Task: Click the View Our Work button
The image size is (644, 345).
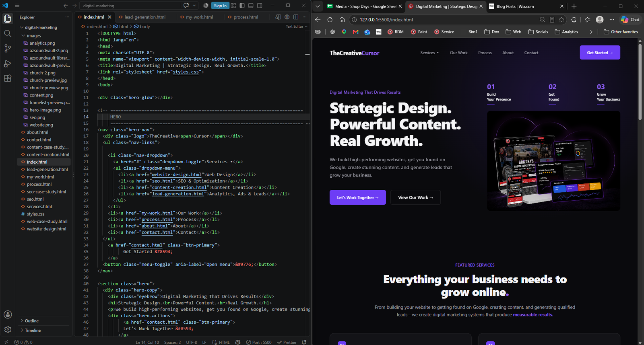Action: tap(415, 197)
